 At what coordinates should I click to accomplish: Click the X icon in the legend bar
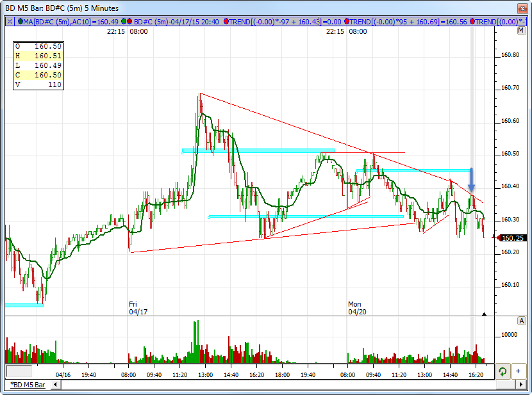click(10, 22)
